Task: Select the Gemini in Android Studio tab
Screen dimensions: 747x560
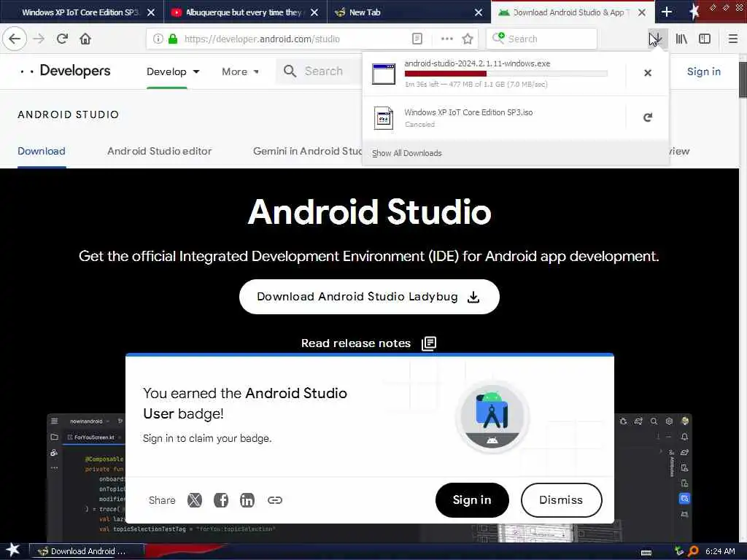Action: click(307, 151)
